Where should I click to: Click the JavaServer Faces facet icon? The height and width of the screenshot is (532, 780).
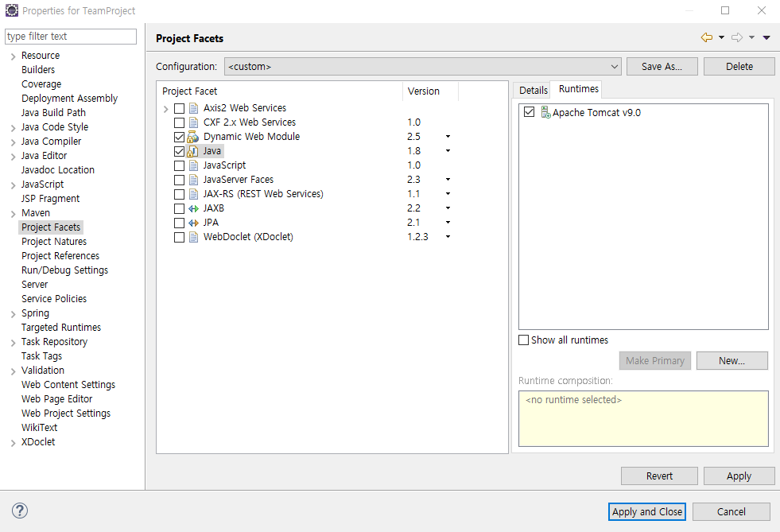[x=193, y=180]
